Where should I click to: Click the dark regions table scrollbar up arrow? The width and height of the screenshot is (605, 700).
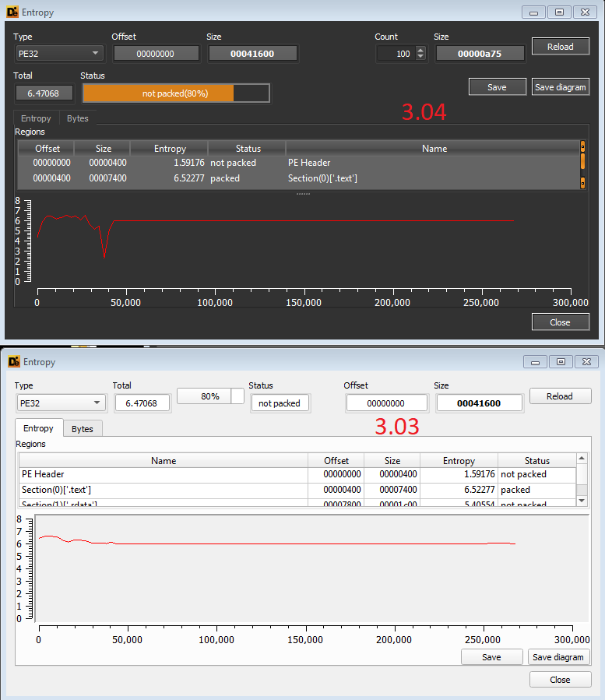point(582,146)
